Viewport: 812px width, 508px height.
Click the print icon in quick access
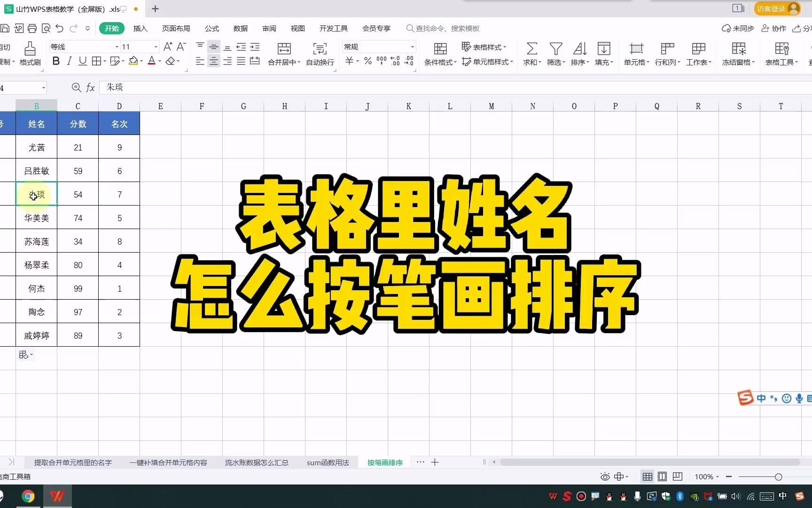click(32, 28)
